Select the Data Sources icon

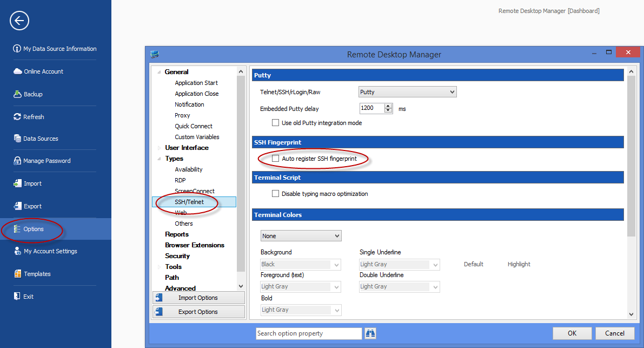click(17, 139)
